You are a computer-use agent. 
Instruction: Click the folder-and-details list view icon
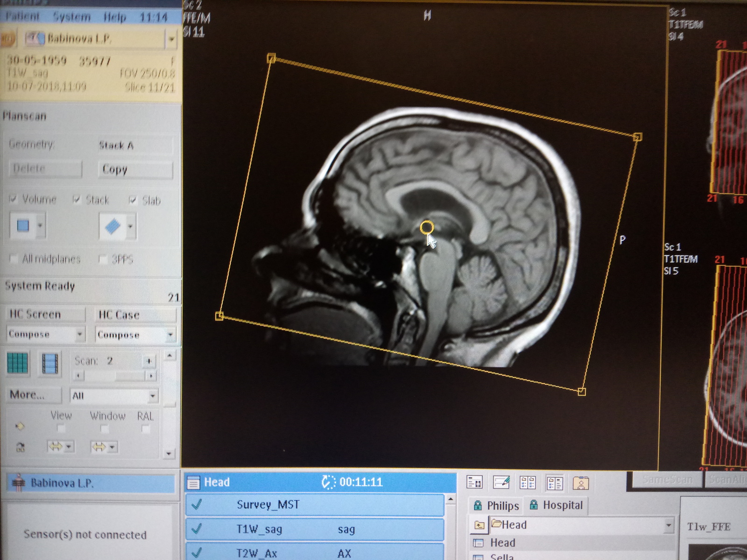[x=554, y=483]
